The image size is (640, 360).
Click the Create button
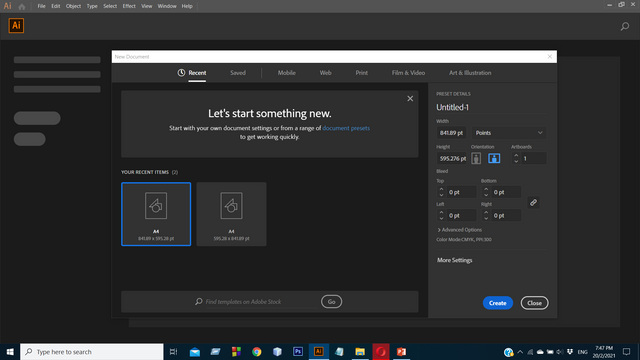tap(498, 303)
